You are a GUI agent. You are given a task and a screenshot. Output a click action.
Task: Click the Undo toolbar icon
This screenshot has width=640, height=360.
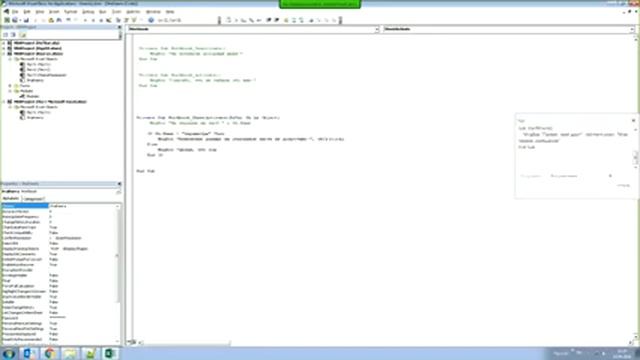pos(68,20)
